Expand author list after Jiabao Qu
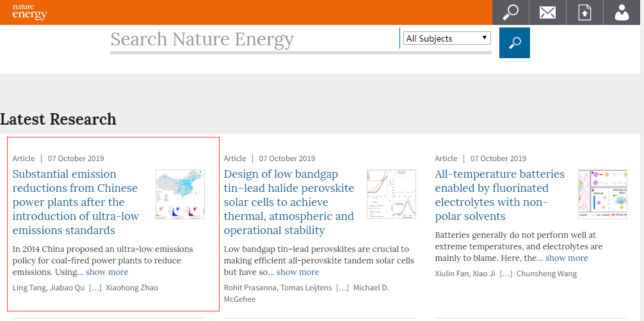Viewport: 644px width, 321px height. point(95,288)
